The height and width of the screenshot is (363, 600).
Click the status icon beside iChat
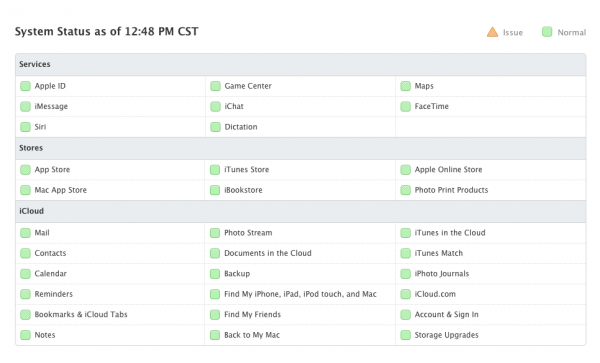215,106
